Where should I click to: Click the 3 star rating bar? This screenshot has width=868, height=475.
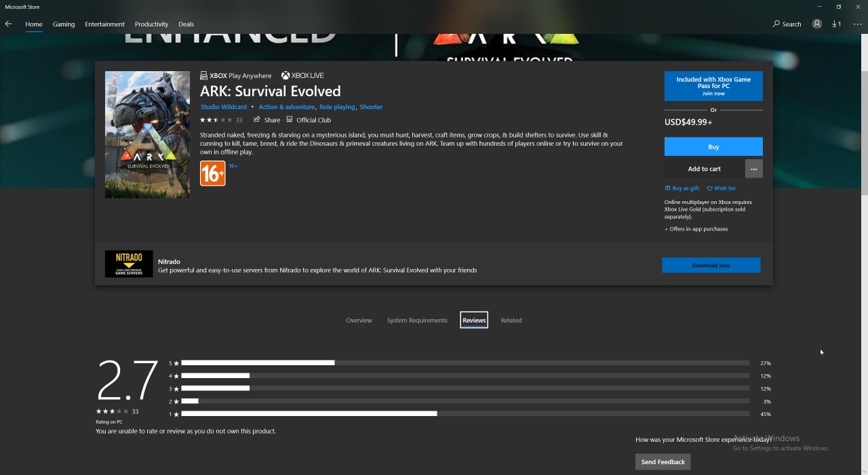coord(465,388)
